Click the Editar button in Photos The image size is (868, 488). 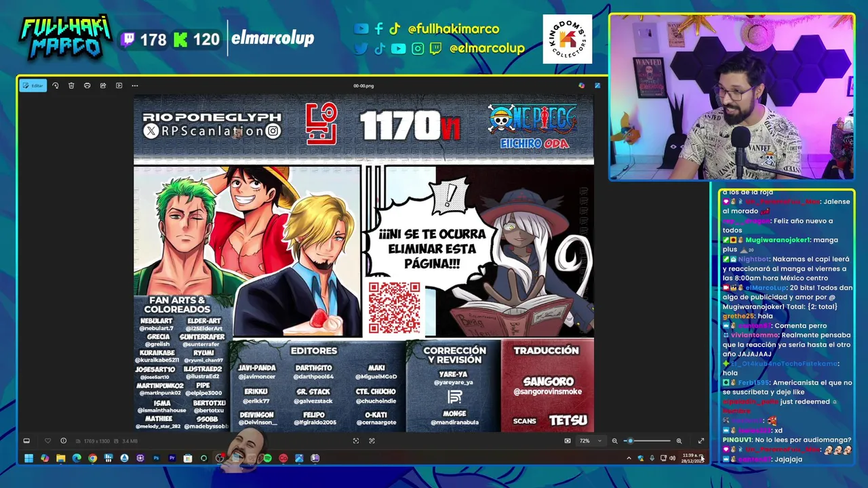pyautogui.click(x=33, y=85)
